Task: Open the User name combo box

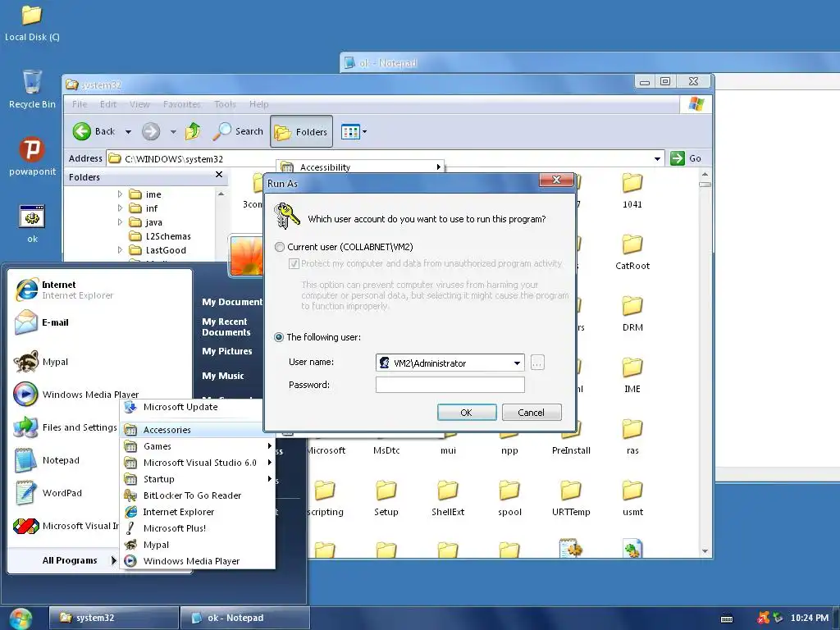Action: pos(450,363)
